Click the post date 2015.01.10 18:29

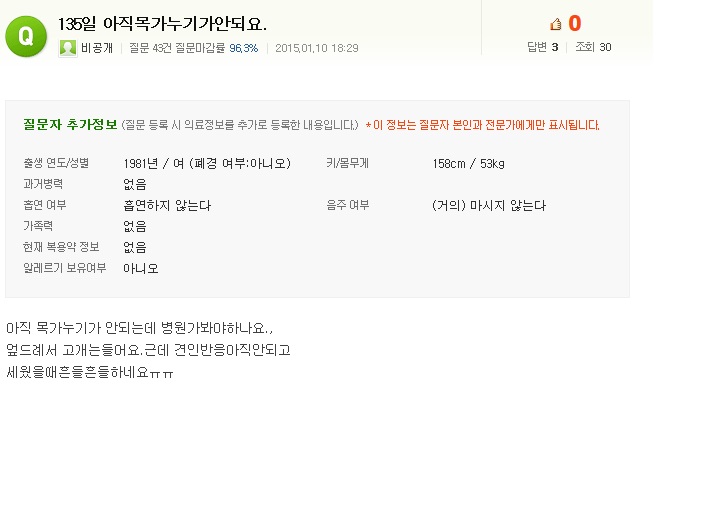point(316,48)
